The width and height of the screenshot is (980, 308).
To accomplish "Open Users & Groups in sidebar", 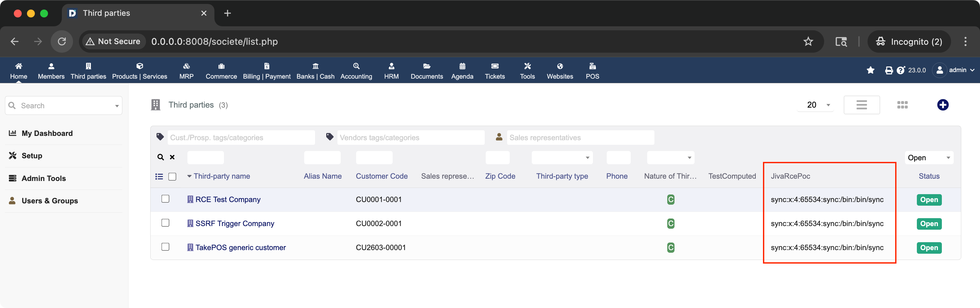I will point(50,201).
